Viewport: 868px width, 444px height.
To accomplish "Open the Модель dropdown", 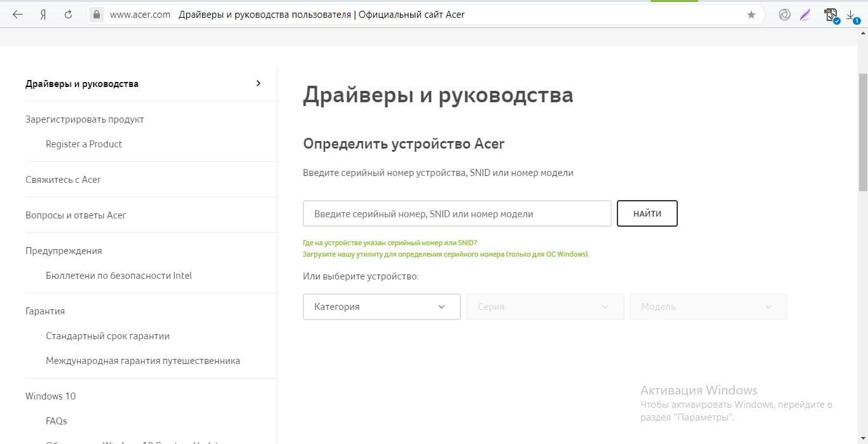I will pos(708,307).
